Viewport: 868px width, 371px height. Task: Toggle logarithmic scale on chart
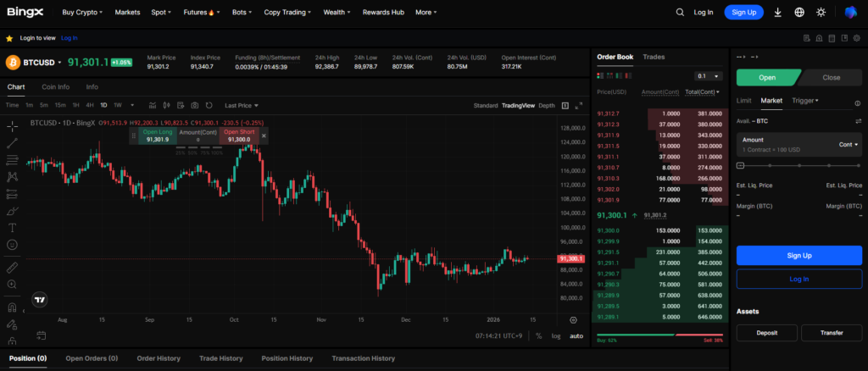[x=556, y=336]
